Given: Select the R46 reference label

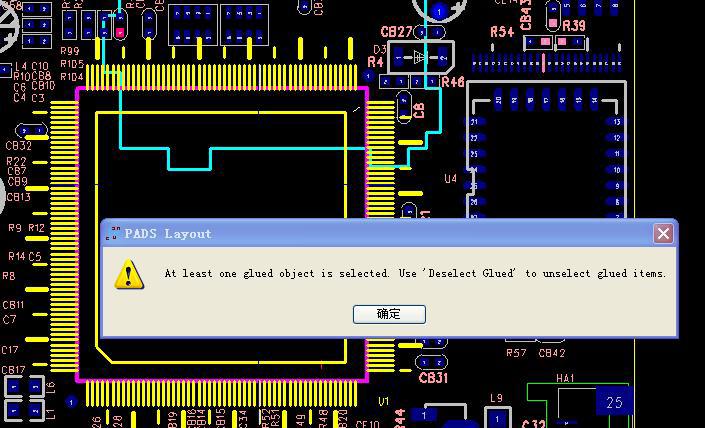Looking at the screenshot, I should (x=453, y=82).
